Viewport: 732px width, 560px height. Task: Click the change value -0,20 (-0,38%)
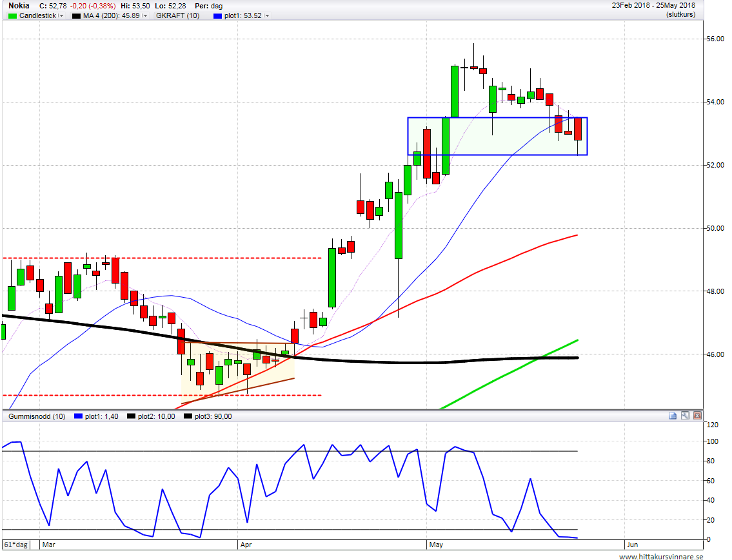pyautogui.click(x=93, y=6)
